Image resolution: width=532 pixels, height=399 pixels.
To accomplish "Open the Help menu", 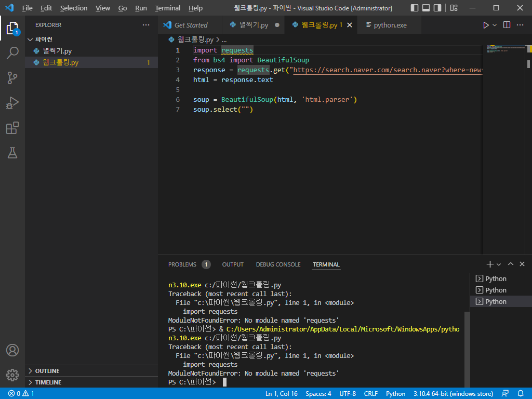I will [195, 8].
